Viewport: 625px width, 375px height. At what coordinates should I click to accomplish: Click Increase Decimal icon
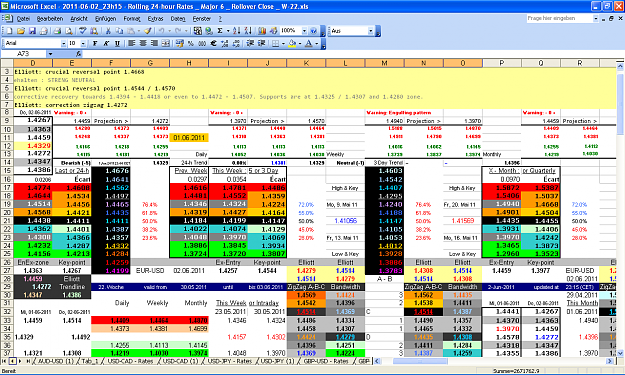(x=224, y=43)
